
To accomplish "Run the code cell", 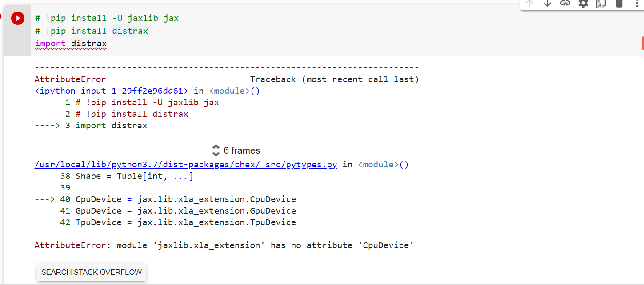I will (18, 18).
